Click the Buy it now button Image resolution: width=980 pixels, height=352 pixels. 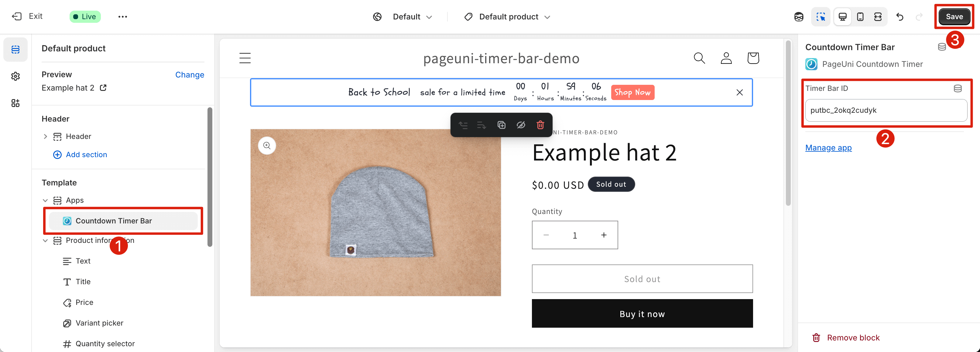[x=642, y=314]
